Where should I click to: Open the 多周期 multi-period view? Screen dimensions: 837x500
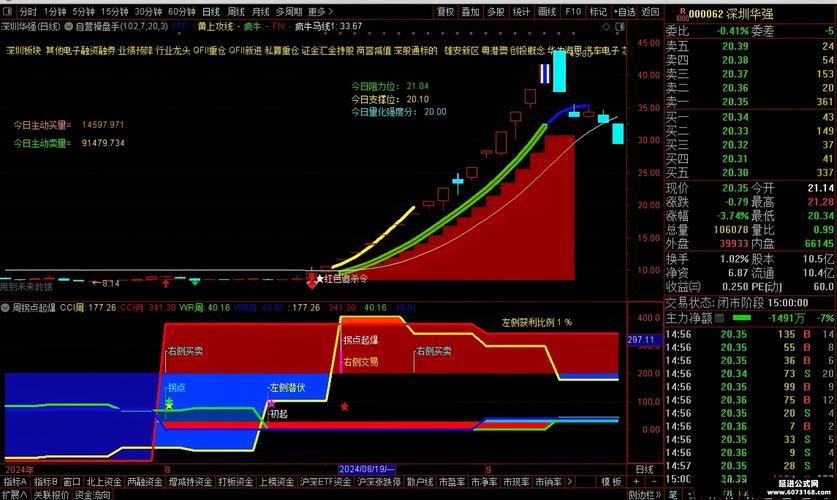(x=289, y=11)
